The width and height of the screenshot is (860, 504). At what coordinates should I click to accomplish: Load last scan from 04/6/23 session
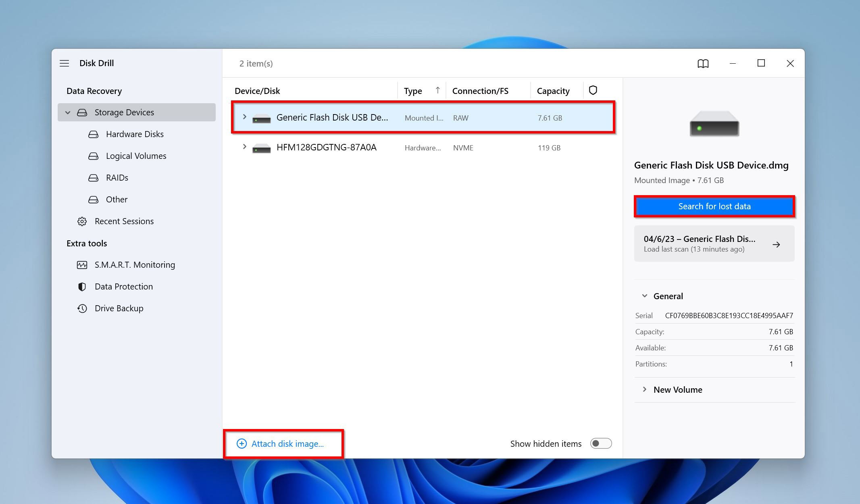[714, 244]
